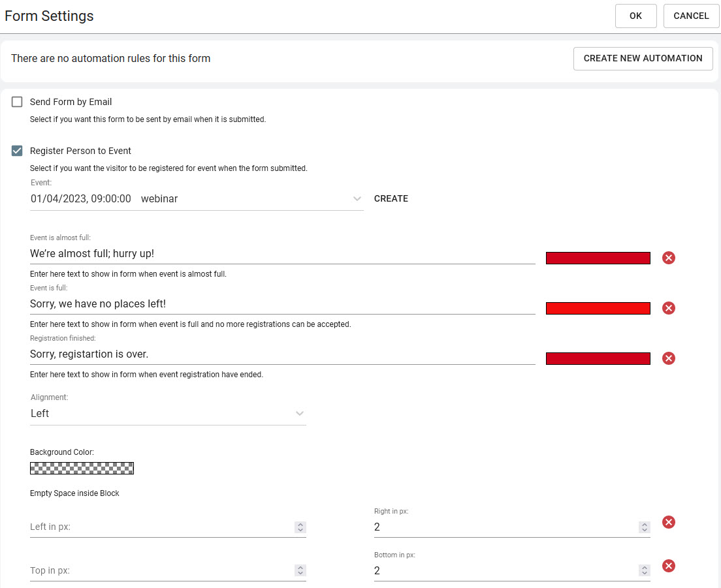Screen dimensions: 721x588
Task: Click the Top in px stepper arrows
Action: (300, 571)
